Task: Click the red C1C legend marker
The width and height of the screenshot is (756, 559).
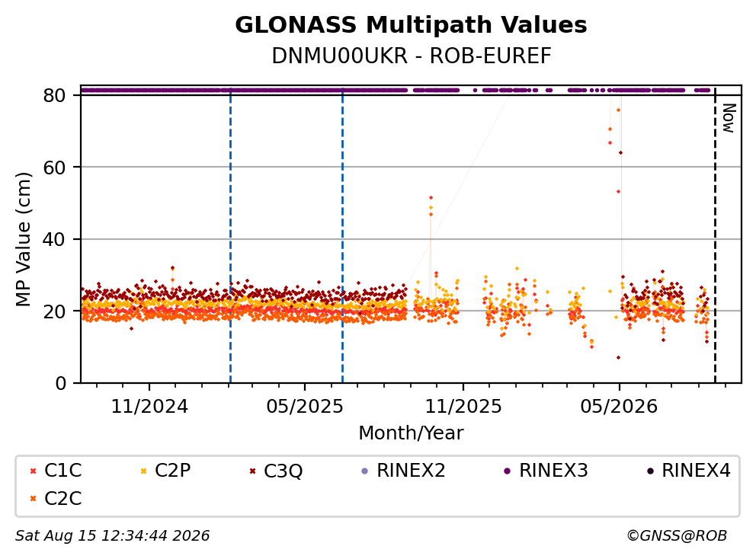Action: [x=33, y=471]
